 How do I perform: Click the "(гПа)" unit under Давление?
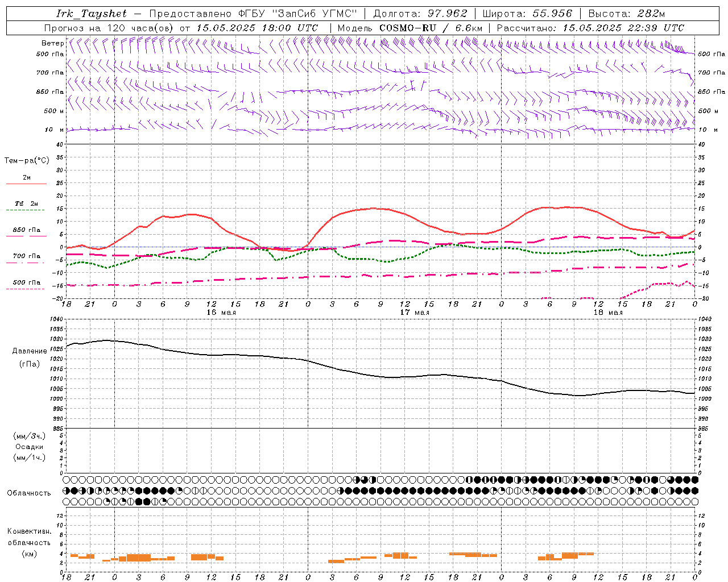[x=30, y=364]
